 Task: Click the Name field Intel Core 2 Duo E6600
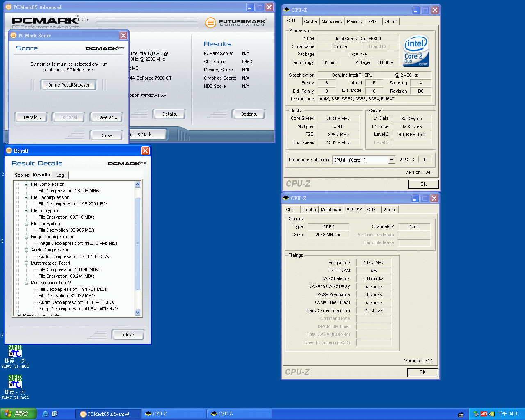pos(358,39)
